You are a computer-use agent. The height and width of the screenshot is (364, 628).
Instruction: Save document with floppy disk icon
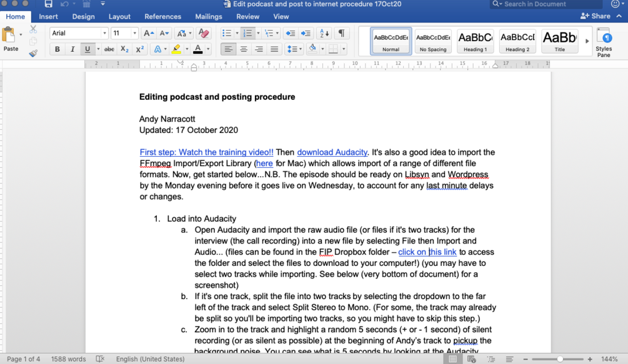pos(49,4)
